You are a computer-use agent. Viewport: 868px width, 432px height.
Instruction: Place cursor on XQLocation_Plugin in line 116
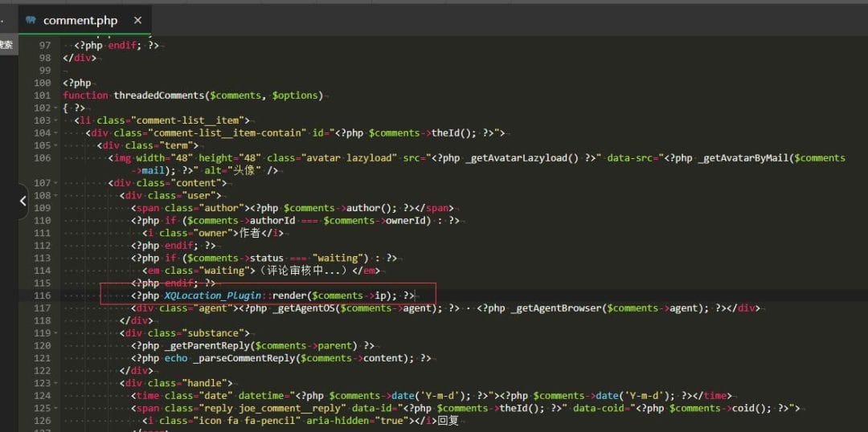pyautogui.click(x=212, y=295)
